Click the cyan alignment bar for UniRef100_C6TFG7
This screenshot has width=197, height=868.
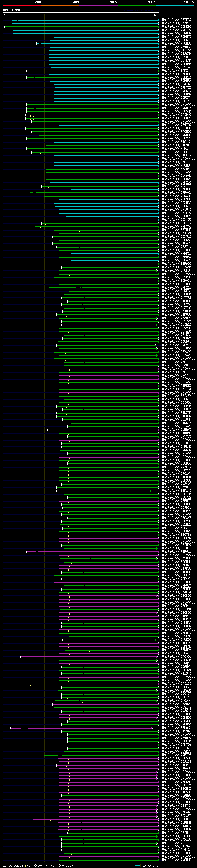85,20
